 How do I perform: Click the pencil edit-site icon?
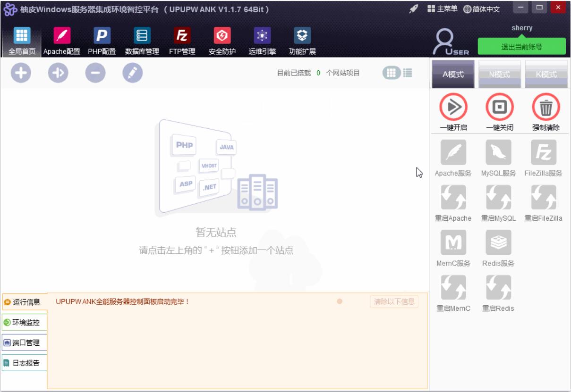point(133,73)
